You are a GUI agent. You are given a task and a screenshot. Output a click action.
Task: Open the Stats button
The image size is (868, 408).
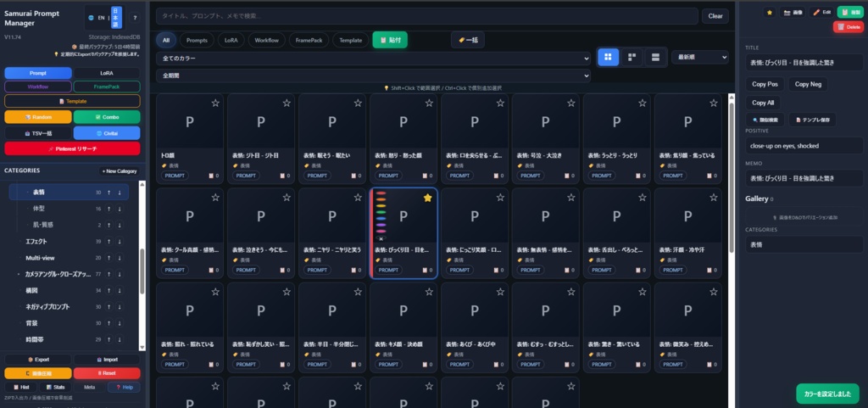(55, 387)
